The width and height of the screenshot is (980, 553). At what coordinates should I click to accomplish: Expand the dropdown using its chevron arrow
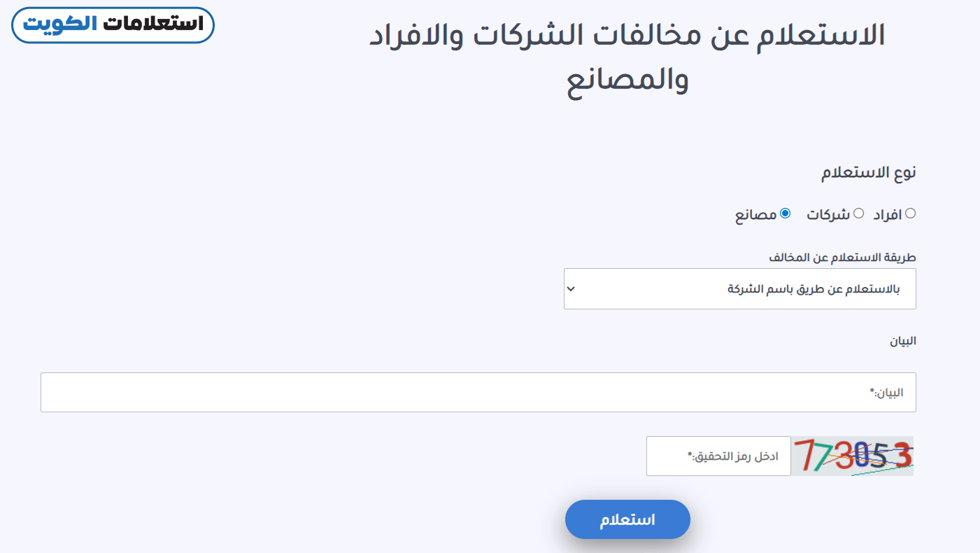pyautogui.click(x=571, y=288)
